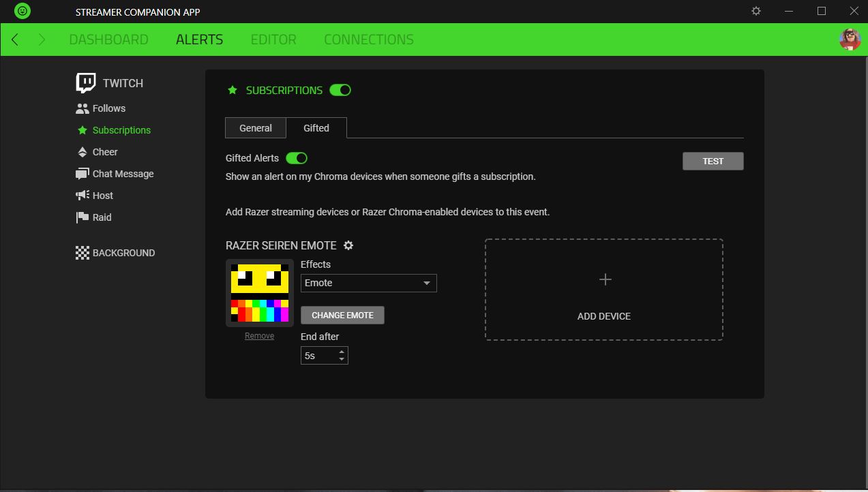Click the star icon beside Subscriptions heading
868x492 pixels.
pos(233,90)
